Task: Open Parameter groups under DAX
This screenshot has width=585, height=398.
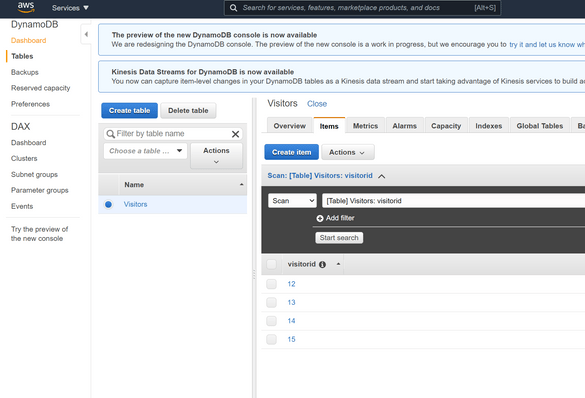Action: (x=40, y=190)
